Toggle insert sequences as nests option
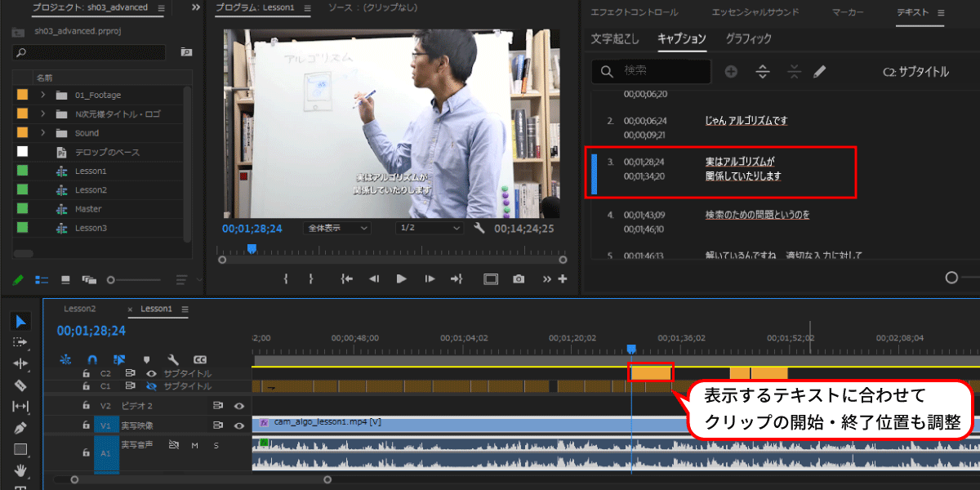This screenshot has height=490, width=980. tap(66, 359)
